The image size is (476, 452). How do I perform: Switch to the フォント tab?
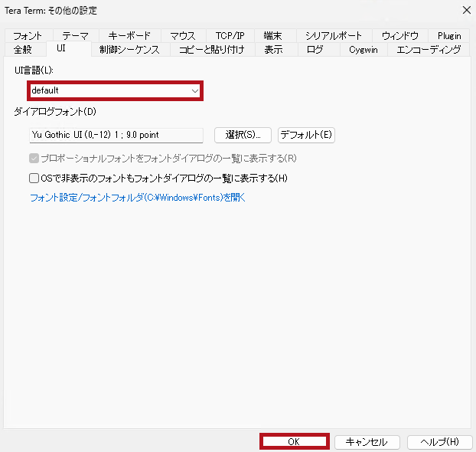click(28, 36)
